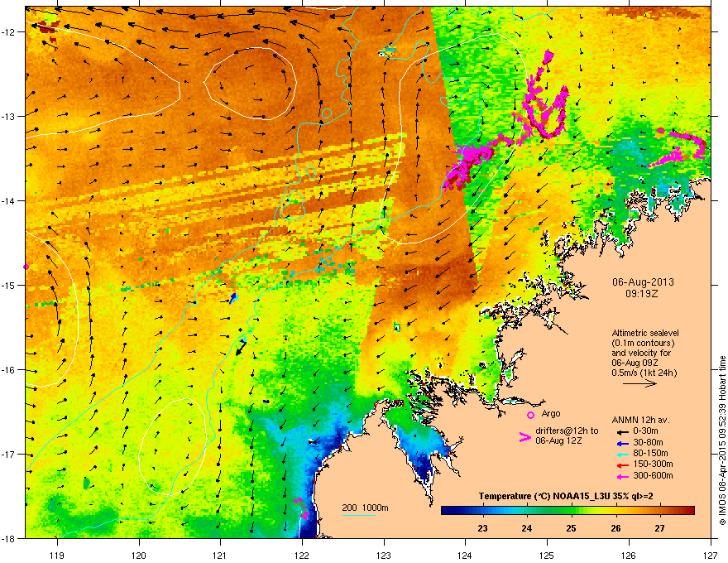Click the green region of temperature colorbar near 25

571,511
